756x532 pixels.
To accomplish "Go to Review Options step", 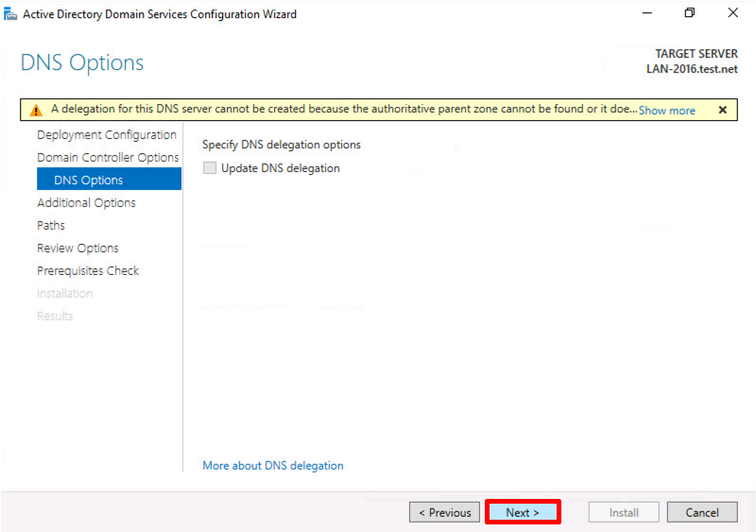I will click(77, 248).
